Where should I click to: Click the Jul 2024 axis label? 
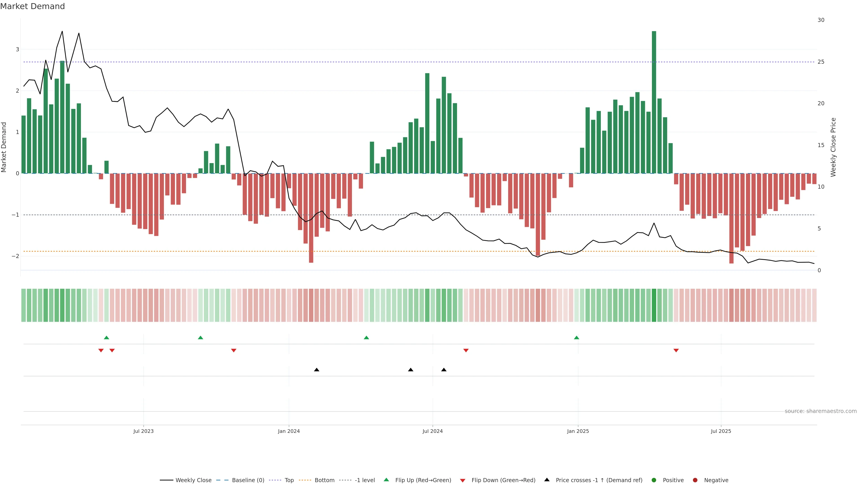point(432,431)
